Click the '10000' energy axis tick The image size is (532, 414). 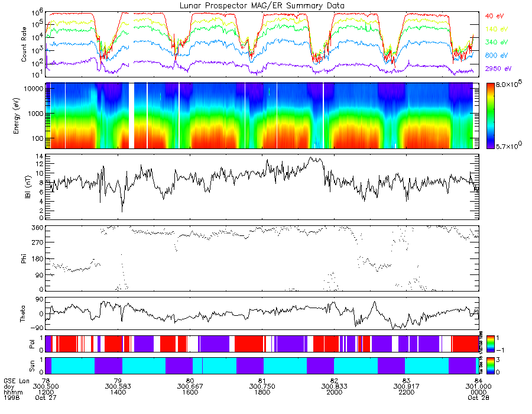click(35, 89)
